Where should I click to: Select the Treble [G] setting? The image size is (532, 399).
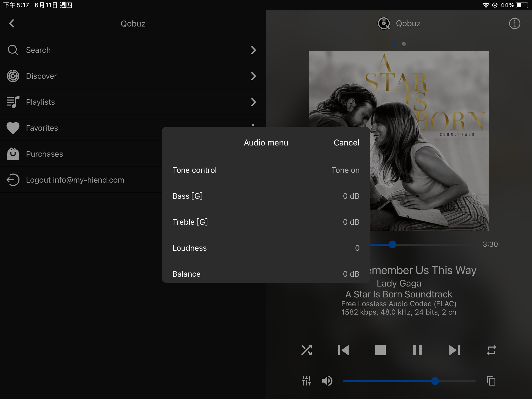(x=266, y=222)
